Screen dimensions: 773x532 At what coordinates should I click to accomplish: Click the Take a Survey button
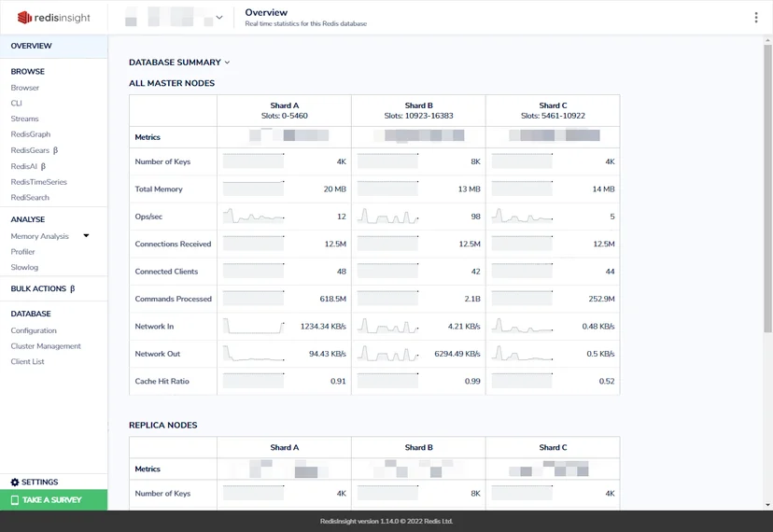click(54, 500)
